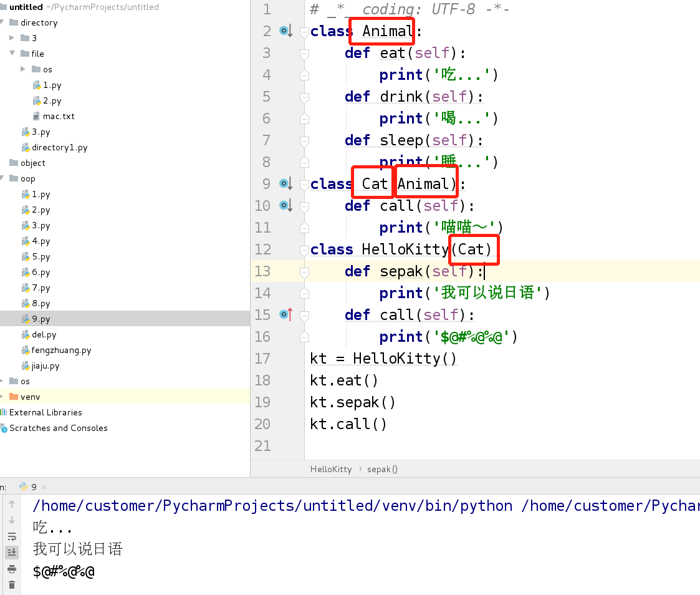The width and height of the screenshot is (700, 595).
Task: Click kt.eat() on line 18
Action: (343, 380)
